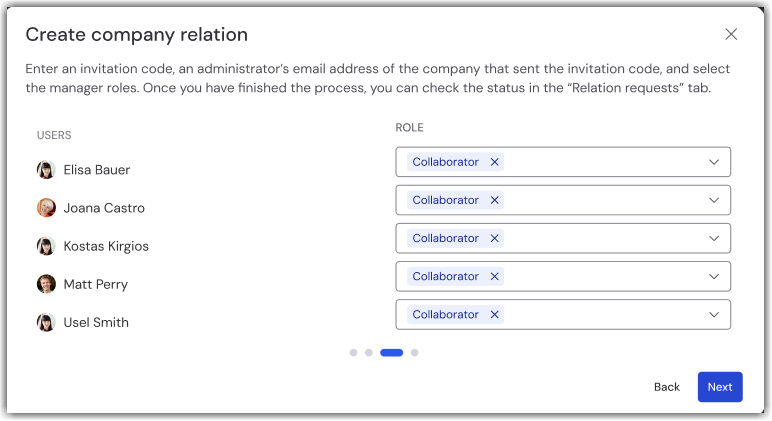Remove Collaborator tag for Kostas Kirgios

495,238
